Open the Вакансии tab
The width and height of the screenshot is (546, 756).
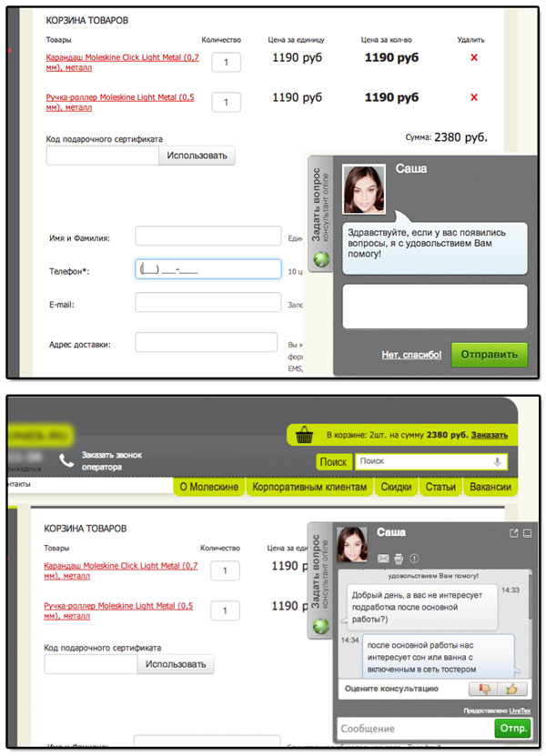coord(489,488)
